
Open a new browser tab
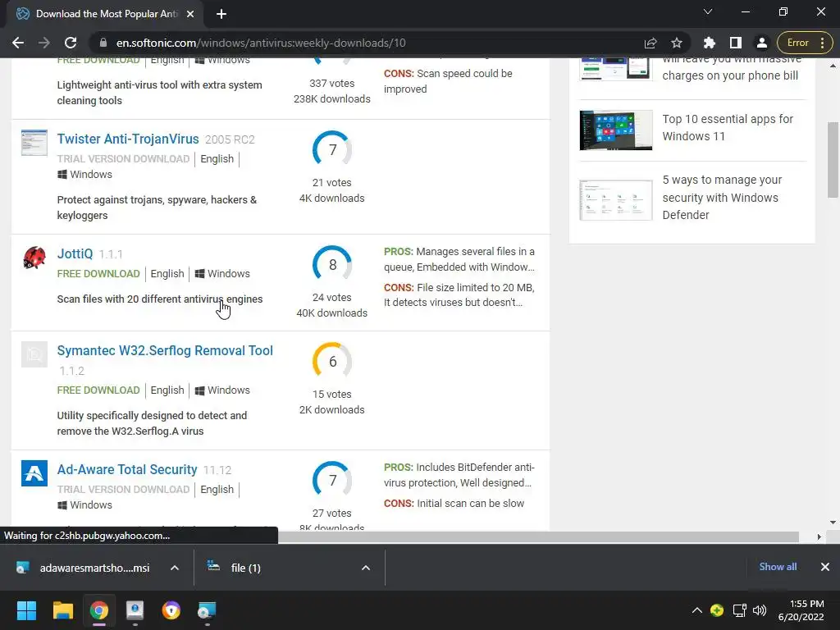tap(221, 14)
